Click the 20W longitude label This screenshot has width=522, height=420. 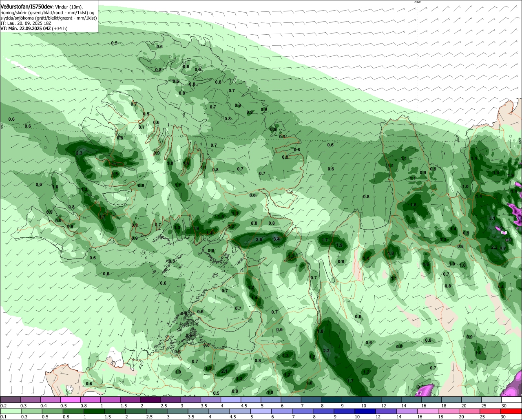click(x=417, y=2)
